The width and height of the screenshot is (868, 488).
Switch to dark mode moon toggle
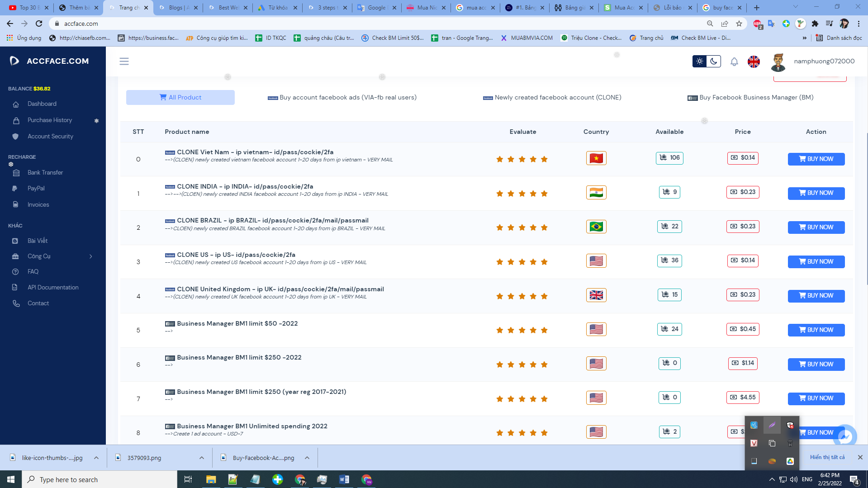(714, 61)
